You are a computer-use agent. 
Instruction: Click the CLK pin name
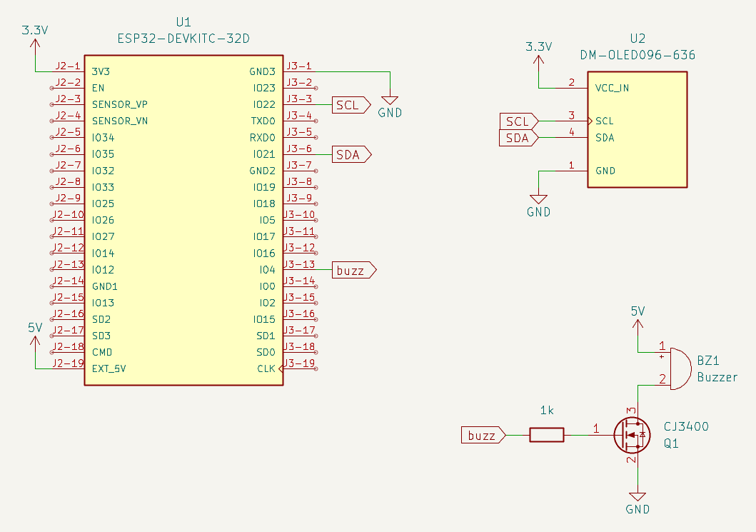[x=266, y=369]
